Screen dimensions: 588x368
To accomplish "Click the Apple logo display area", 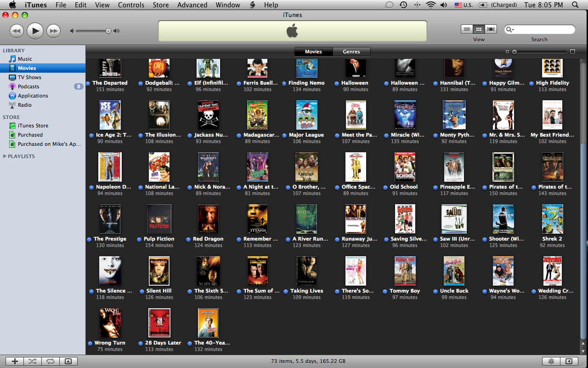I will (x=292, y=31).
